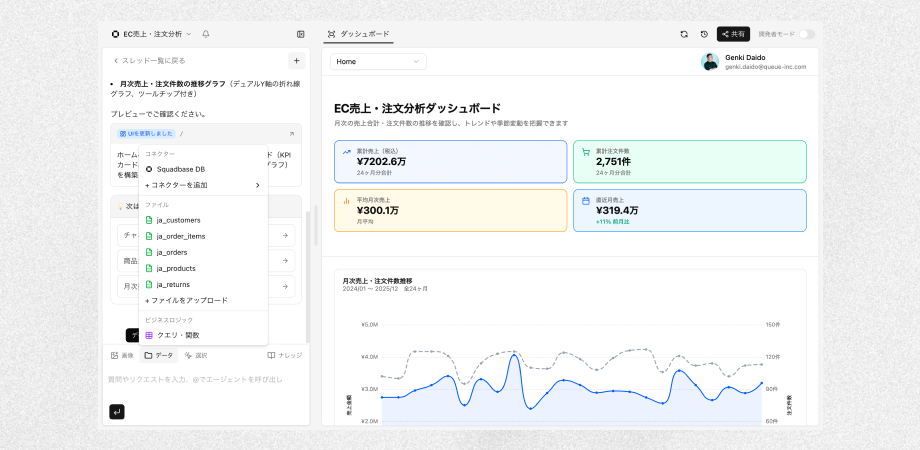Click the 直近月売上 ¥319.4万 card

tap(689, 210)
